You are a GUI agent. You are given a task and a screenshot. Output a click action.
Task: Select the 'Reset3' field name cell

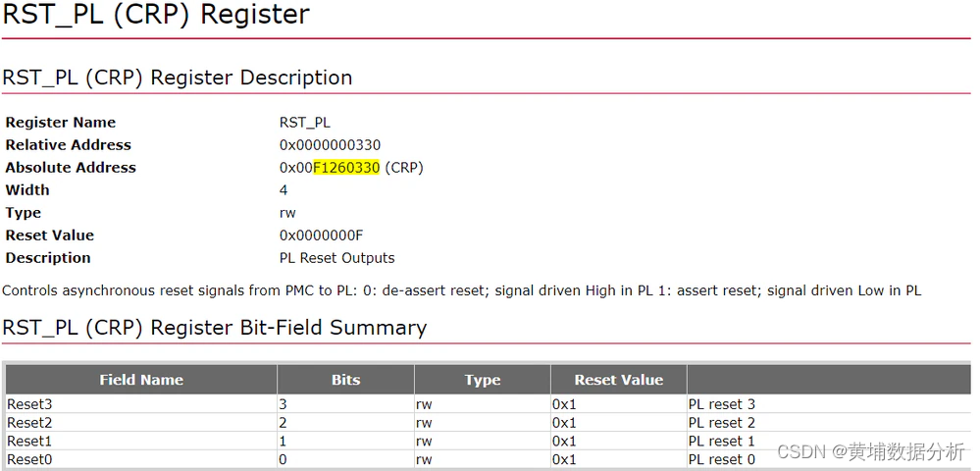(x=141, y=404)
